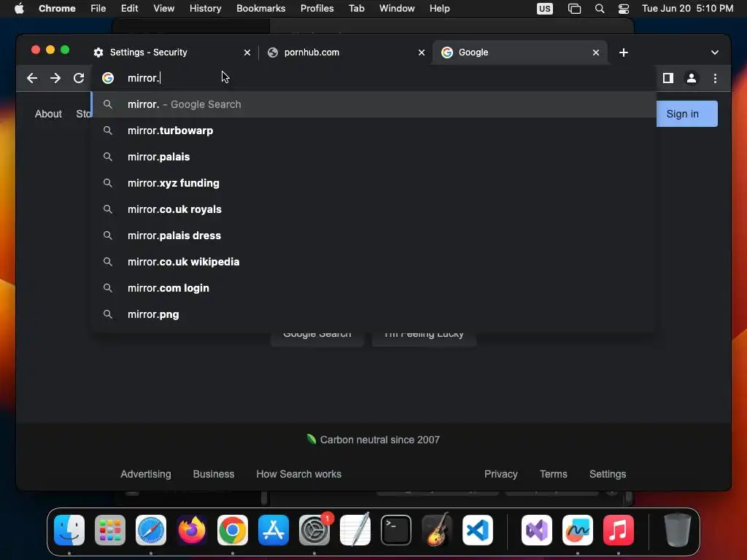Open the About link
This screenshot has width=747, height=560.
click(48, 114)
